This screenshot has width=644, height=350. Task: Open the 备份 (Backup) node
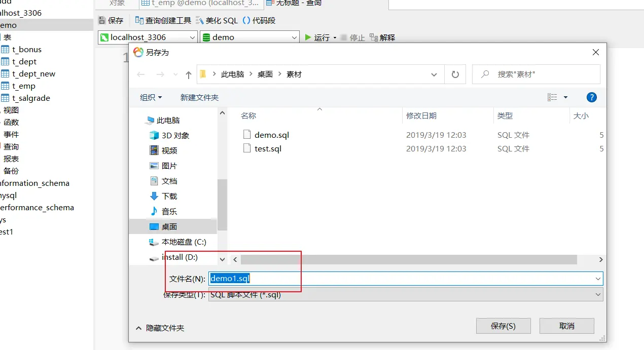pyautogui.click(x=11, y=171)
